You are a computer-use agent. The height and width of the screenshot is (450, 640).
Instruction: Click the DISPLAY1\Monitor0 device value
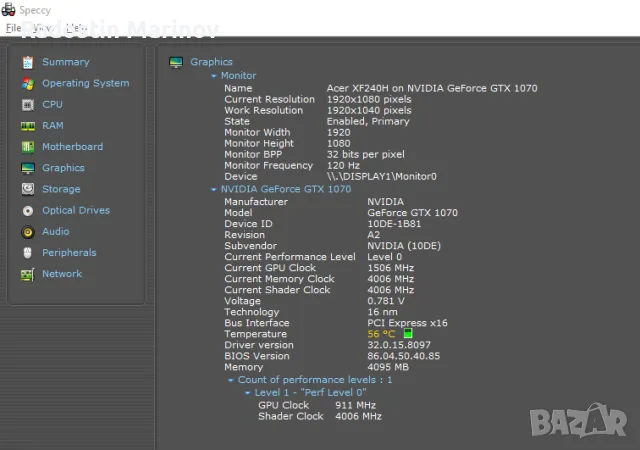click(x=382, y=176)
